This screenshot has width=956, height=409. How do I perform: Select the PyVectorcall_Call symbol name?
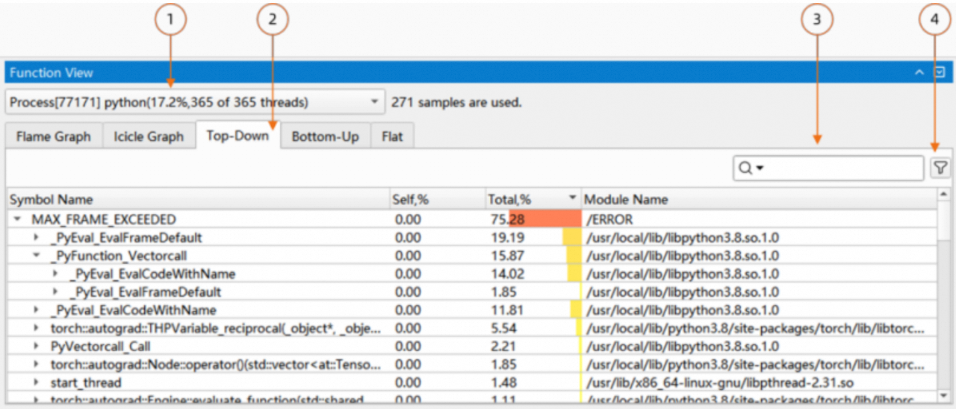101,346
